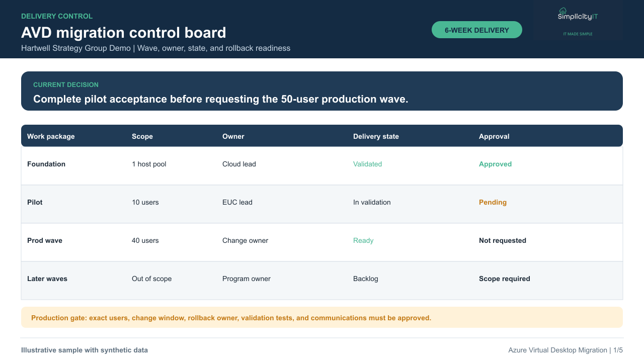This screenshot has height=362, width=644.
Task: Click the EUC lead owner cell
Action: (x=237, y=202)
